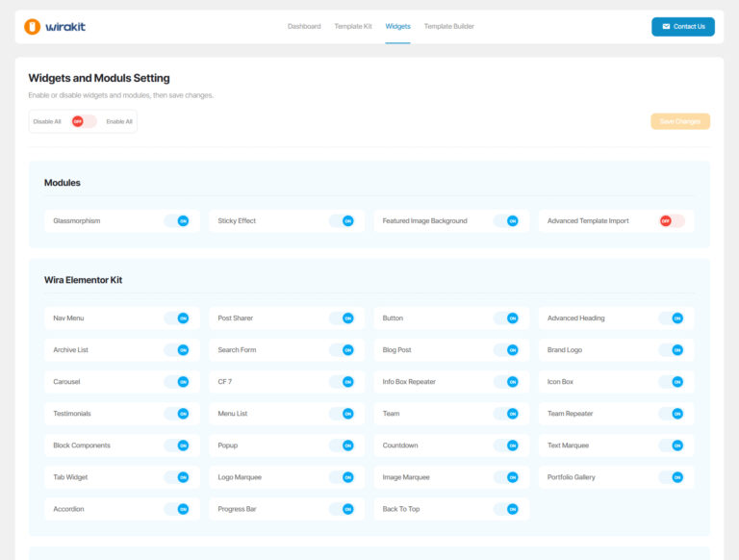Viewport: 739px width, 560px height.
Task: Toggle the Post Sharer widget switch
Action: click(342, 318)
